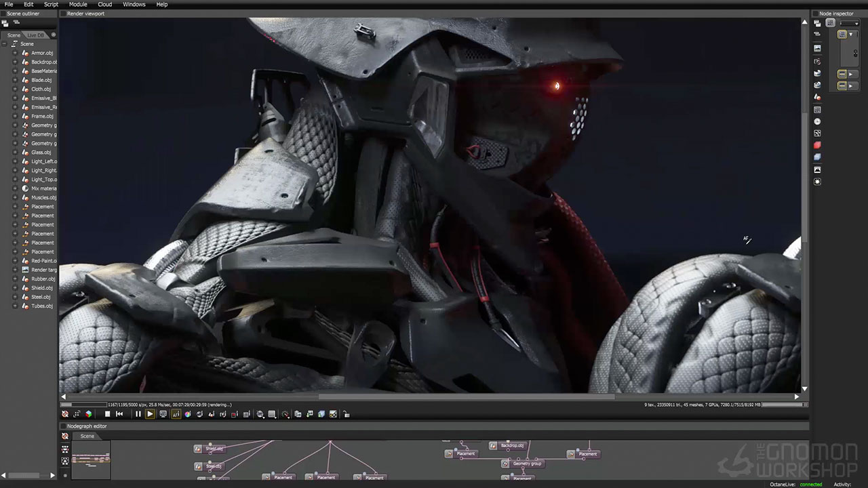Click the object picker icon next to sphere
This screenshot has height=488, width=868.
(212, 414)
